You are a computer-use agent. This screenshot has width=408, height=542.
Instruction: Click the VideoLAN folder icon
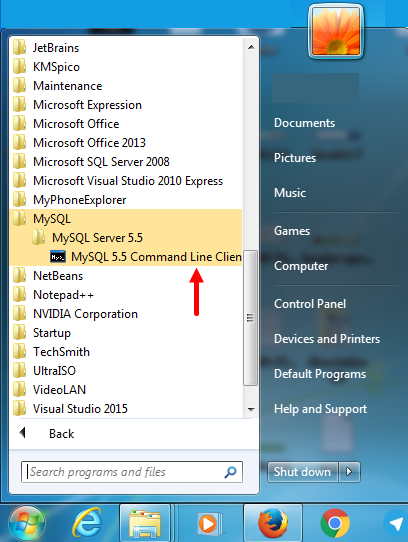tap(19, 390)
